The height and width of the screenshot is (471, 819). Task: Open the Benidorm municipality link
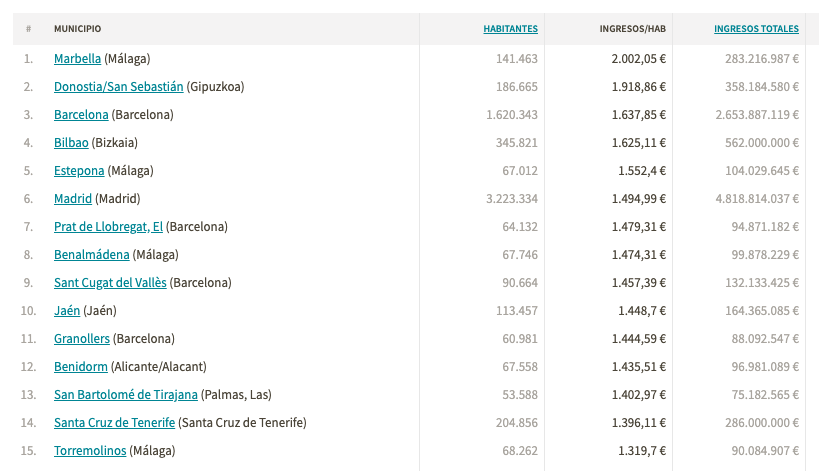coord(80,367)
